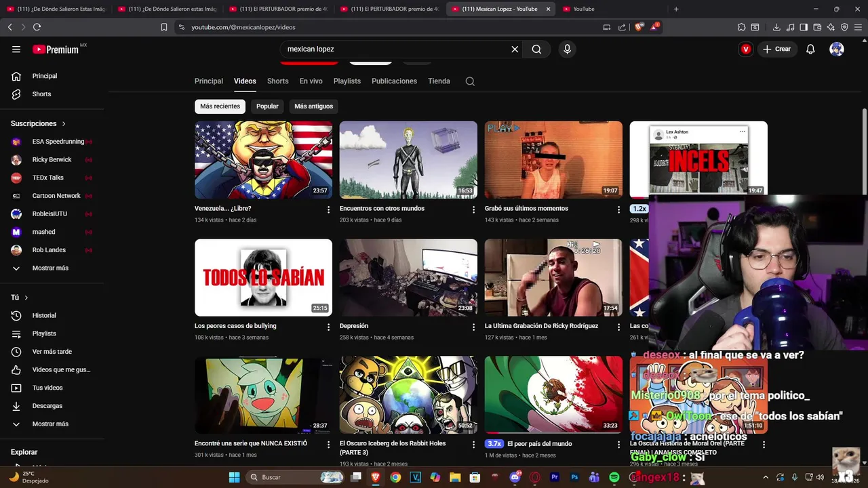Open more options for "Venezuela... ¿Libre?" video

[x=328, y=209]
